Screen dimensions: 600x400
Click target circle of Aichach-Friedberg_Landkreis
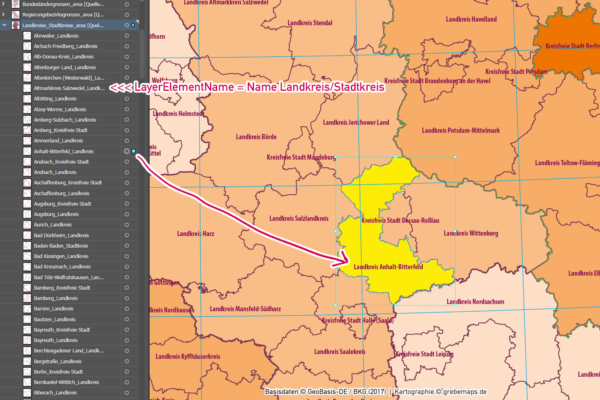click(127, 46)
